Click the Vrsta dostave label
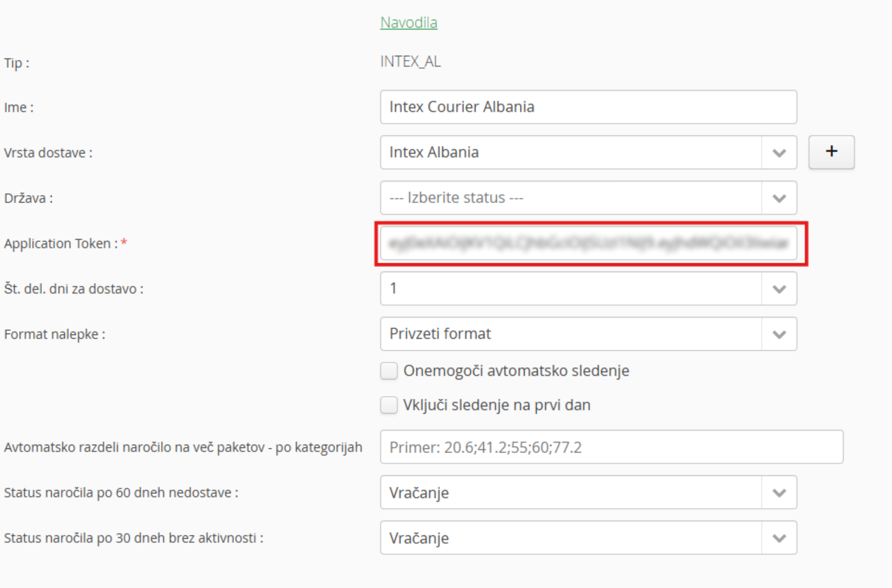892x588 pixels. (x=48, y=153)
